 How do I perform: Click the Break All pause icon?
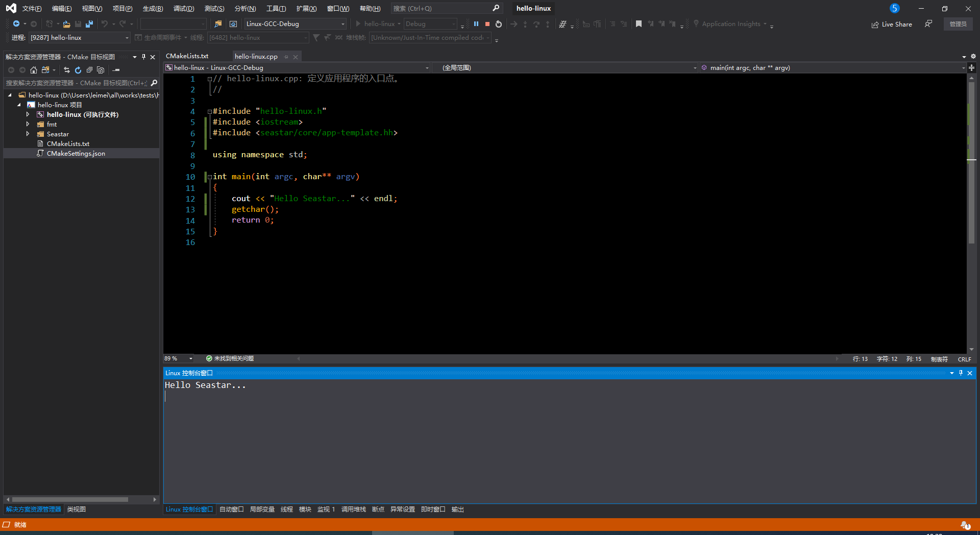476,24
